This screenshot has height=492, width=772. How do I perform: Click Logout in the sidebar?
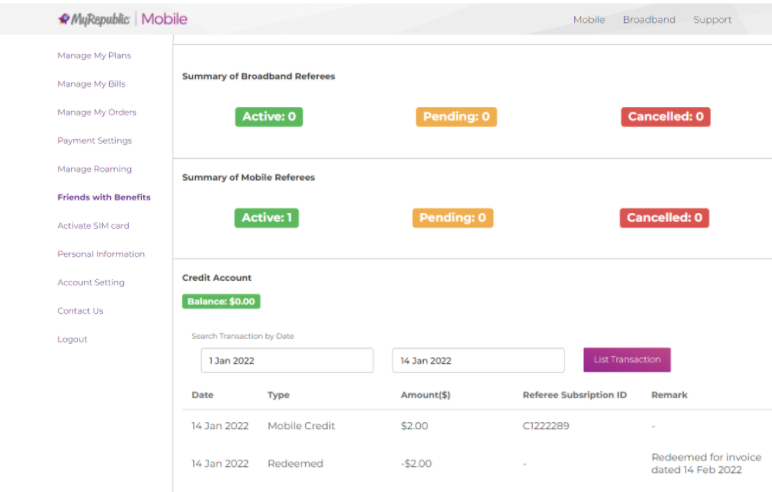72,339
